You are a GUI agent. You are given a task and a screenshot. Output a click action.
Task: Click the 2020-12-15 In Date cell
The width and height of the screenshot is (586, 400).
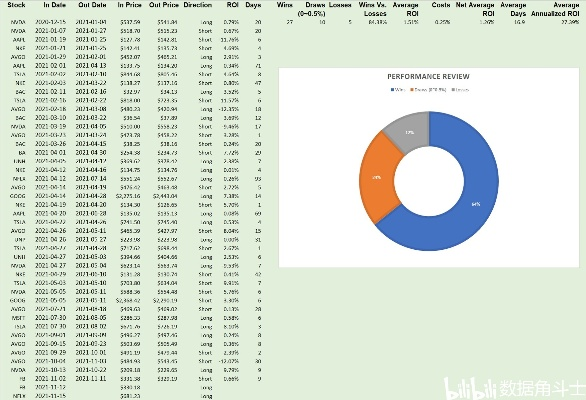click(x=50, y=22)
